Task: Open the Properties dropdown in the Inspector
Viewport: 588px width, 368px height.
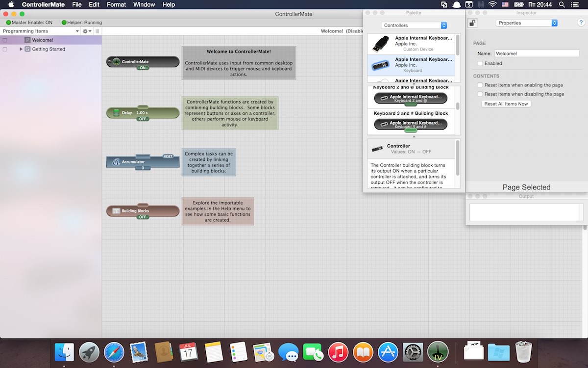Action: 527,23
